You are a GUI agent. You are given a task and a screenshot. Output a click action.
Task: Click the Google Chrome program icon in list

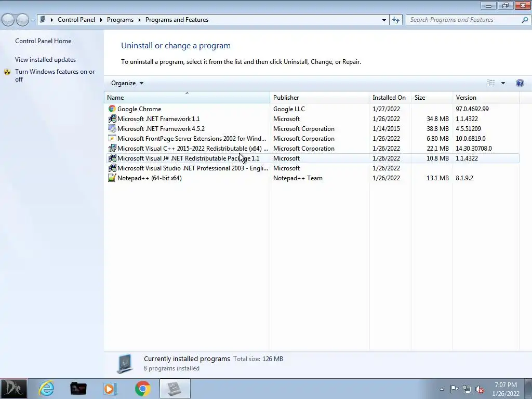tap(112, 109)
